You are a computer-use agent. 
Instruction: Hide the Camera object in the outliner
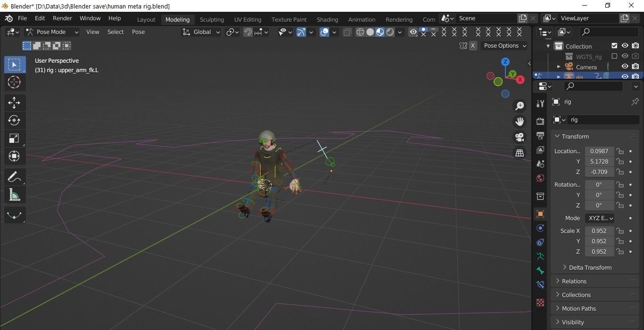point(625,66)
